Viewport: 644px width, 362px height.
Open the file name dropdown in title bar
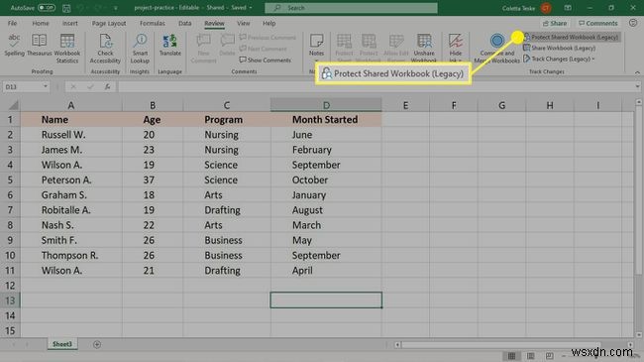tap(251, 8)
